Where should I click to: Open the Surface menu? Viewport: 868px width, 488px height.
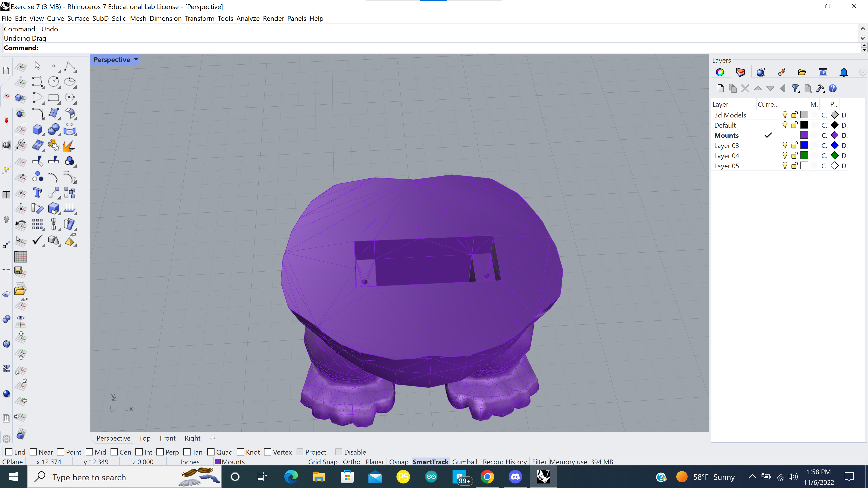78,19
